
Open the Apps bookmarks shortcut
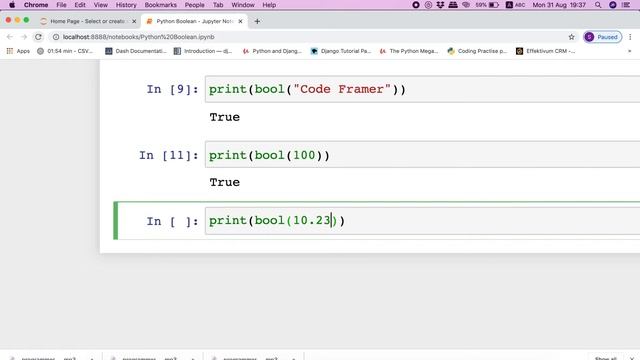click(x=18, y=51)
